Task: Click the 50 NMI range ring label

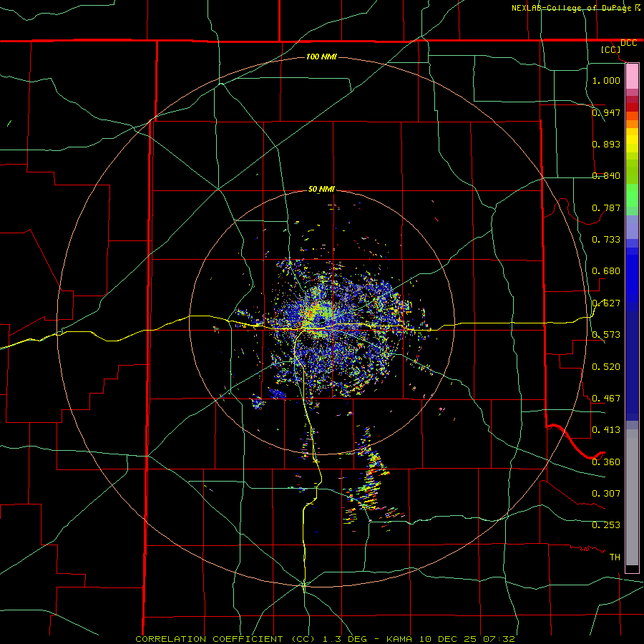Action: 321,189
